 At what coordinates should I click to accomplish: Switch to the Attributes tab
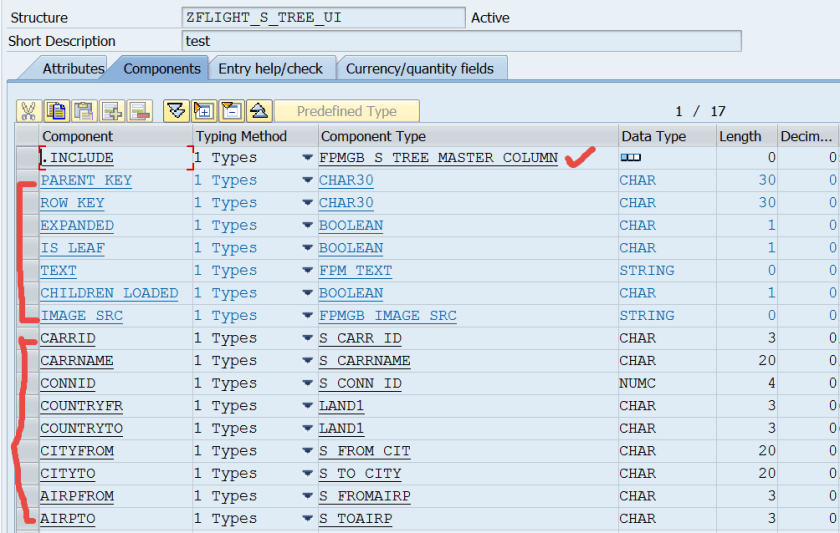[73, 68]
